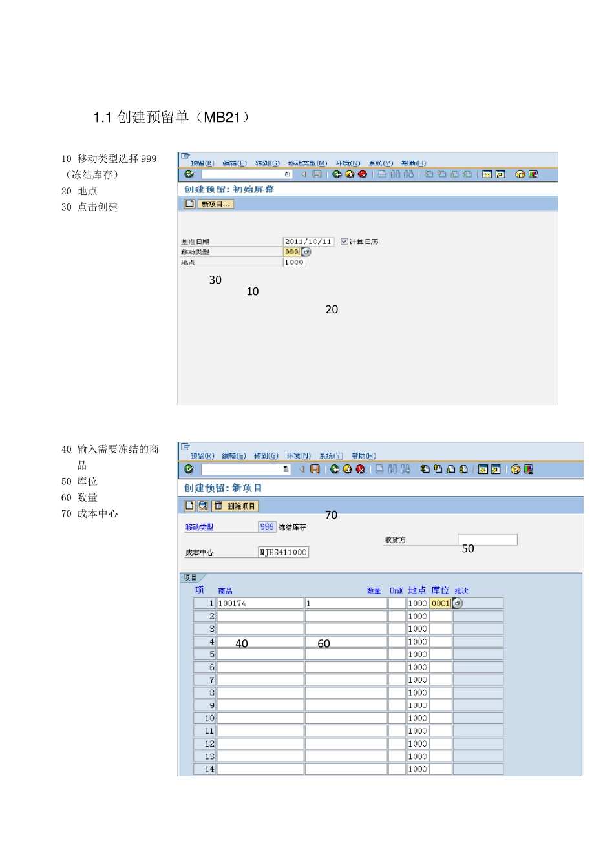Click green Enter checkmark in initial screen window
This screenshot has width=614, height=868.
(189, 174)
